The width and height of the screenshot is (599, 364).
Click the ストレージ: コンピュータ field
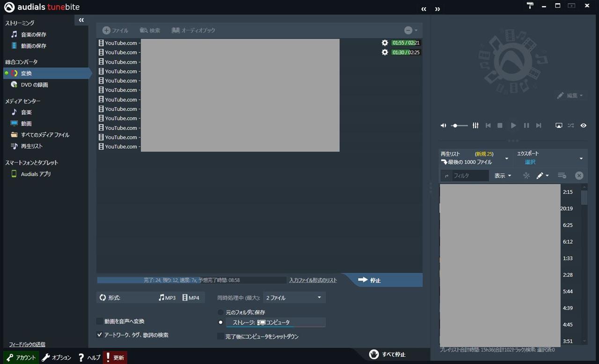(x=276, y=322)
